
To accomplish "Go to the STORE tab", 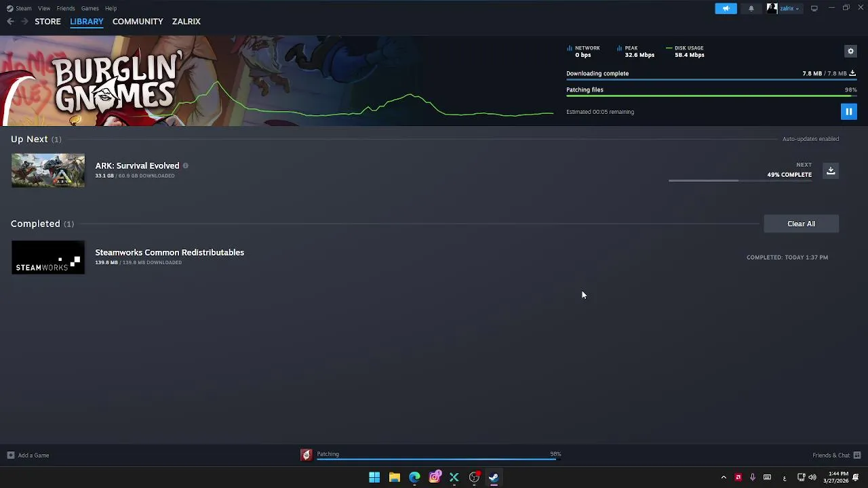I will point(47,22).
